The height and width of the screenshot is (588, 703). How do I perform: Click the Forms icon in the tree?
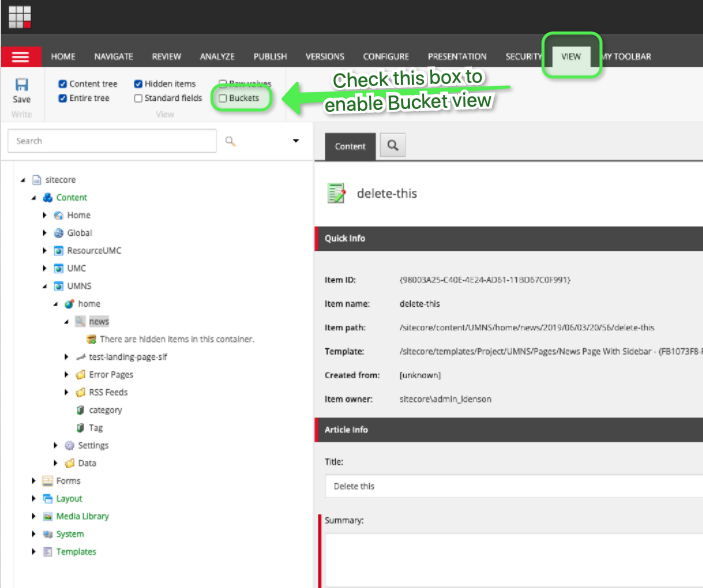(x=48, y=481)
